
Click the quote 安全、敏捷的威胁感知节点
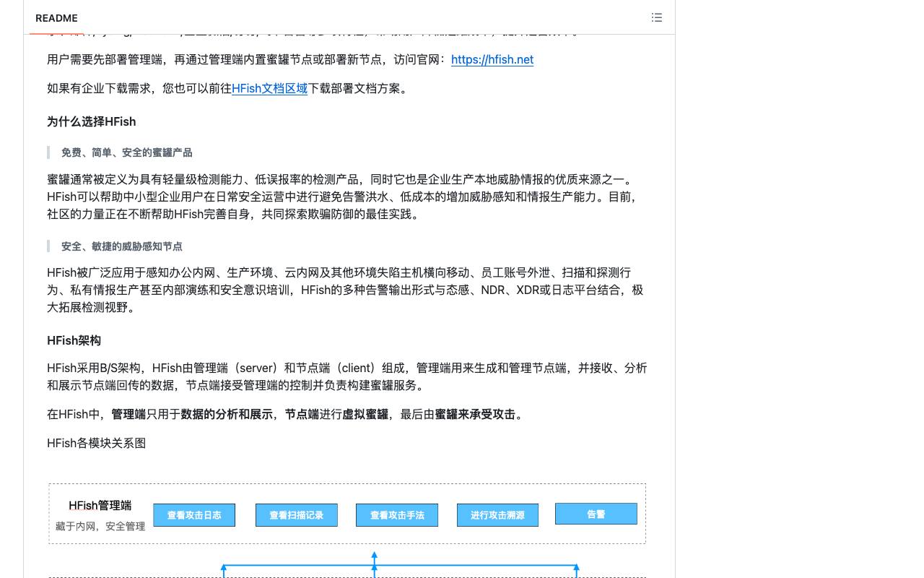[122, 246]
